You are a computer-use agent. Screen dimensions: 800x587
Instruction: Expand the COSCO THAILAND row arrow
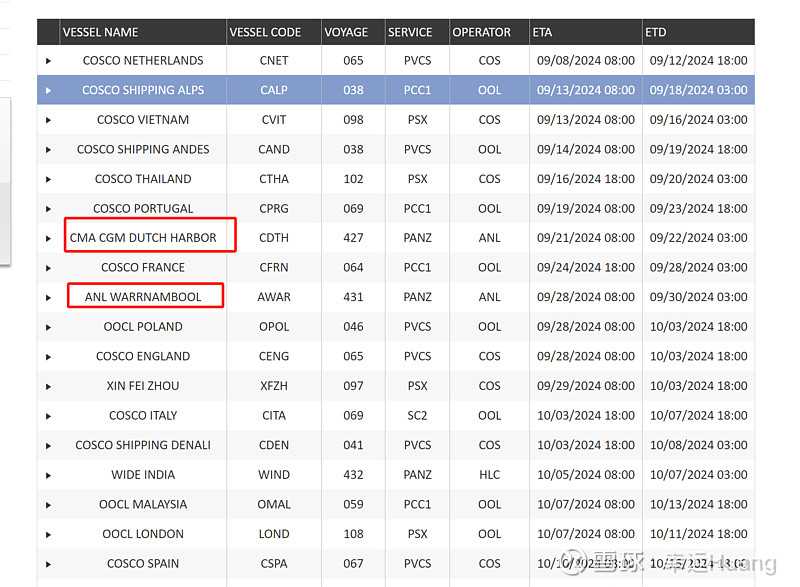(x=48, y=179)
